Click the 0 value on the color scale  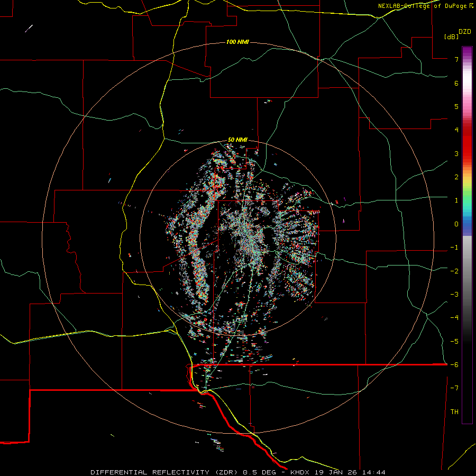(456, 224)
